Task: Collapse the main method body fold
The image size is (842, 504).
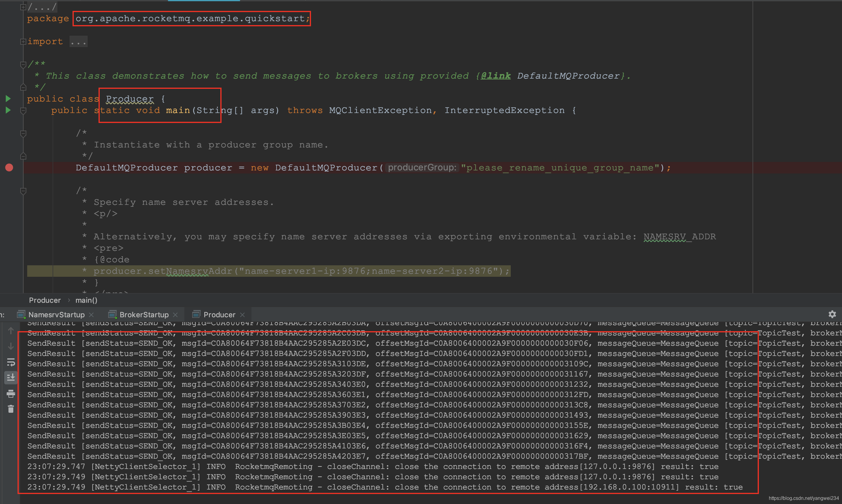Action: coord(23,111)
